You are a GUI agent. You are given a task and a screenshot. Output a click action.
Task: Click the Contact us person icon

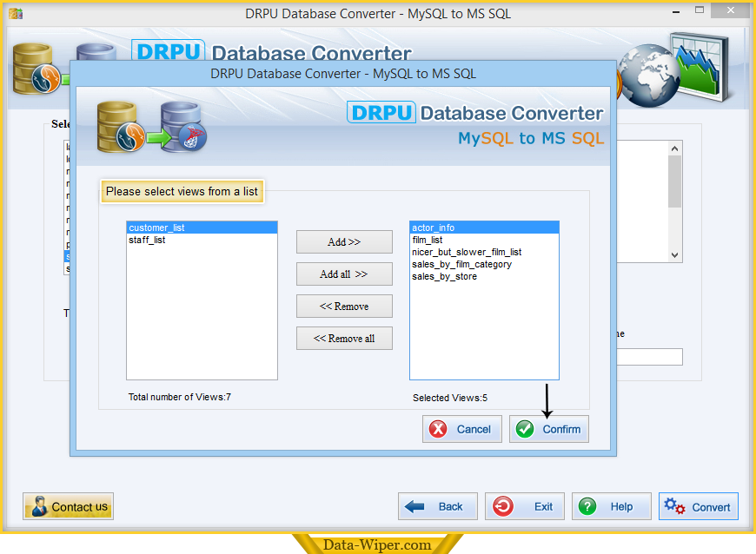(x=39, y=507)
